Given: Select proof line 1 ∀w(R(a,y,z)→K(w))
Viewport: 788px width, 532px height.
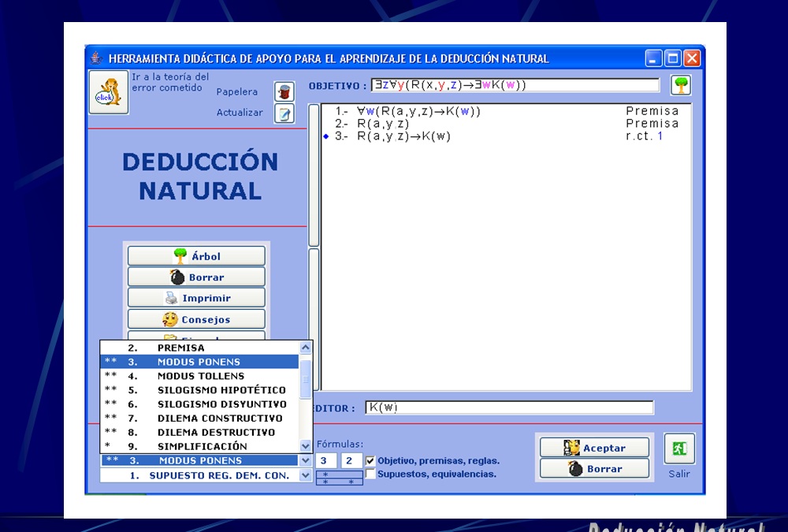Looking at the screenshot, I should tap(418, 111).
